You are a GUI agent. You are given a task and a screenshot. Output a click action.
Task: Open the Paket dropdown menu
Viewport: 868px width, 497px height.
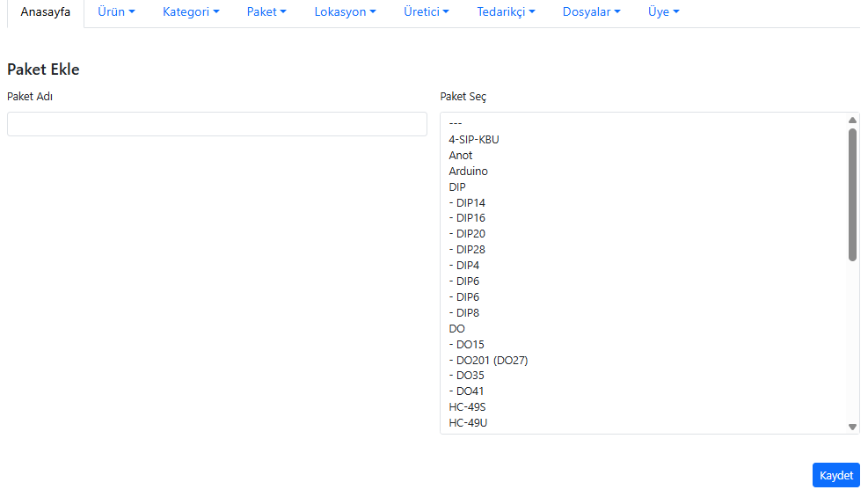266,12
